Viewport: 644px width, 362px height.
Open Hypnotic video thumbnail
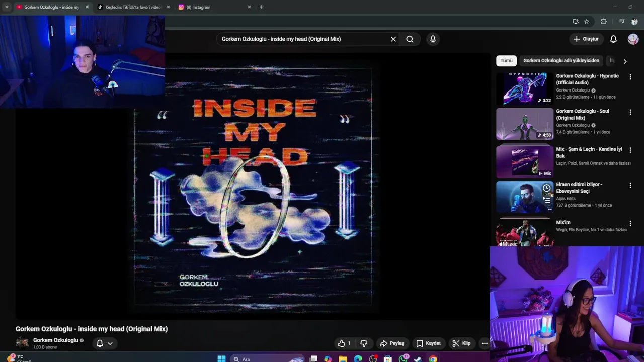525,88
